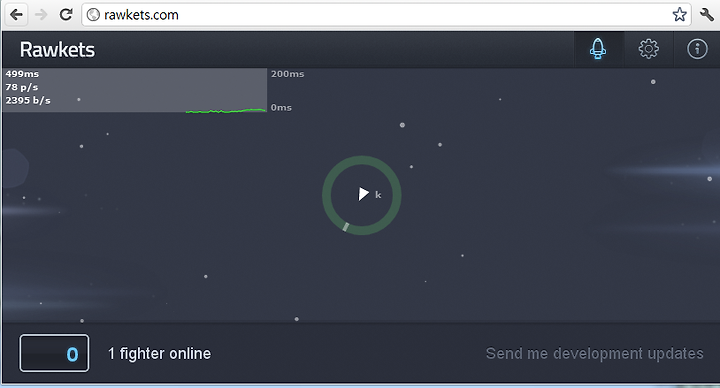
Task: Click the green latency graph line
Action: [x=226, y=111]
